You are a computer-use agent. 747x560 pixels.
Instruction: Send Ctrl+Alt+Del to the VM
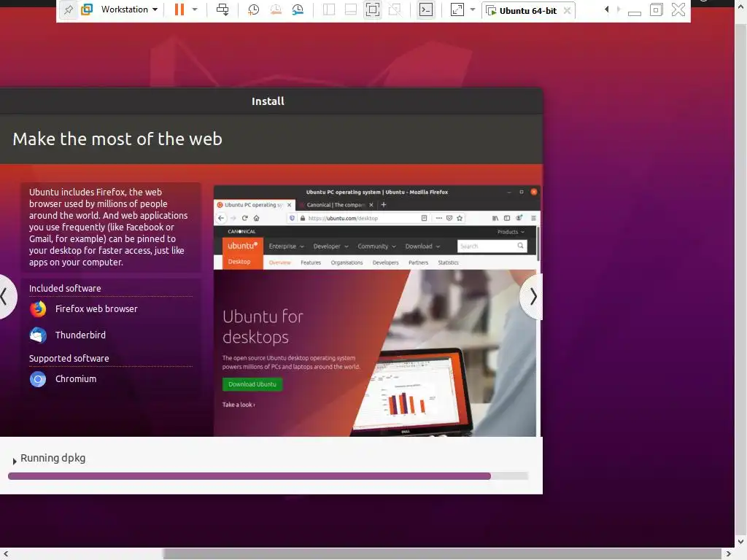(x=222, y=9)
